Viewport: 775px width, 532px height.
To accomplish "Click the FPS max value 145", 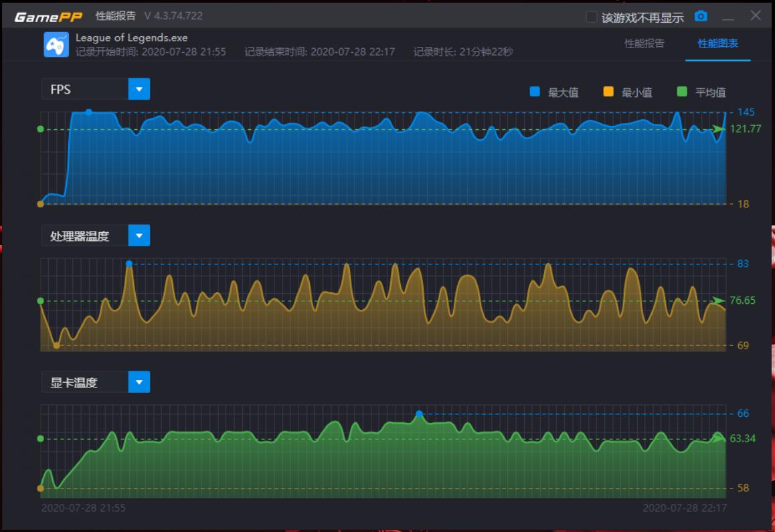I will [x=746, y=112].
